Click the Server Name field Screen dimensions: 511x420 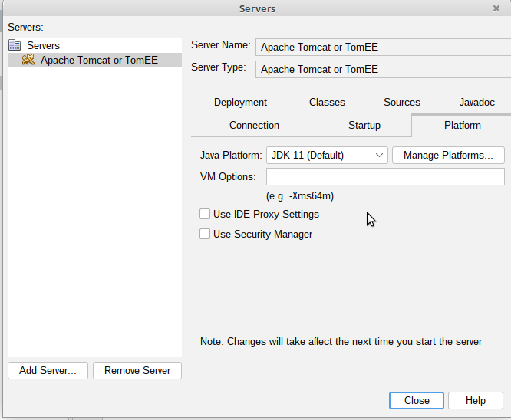[384, 48]
